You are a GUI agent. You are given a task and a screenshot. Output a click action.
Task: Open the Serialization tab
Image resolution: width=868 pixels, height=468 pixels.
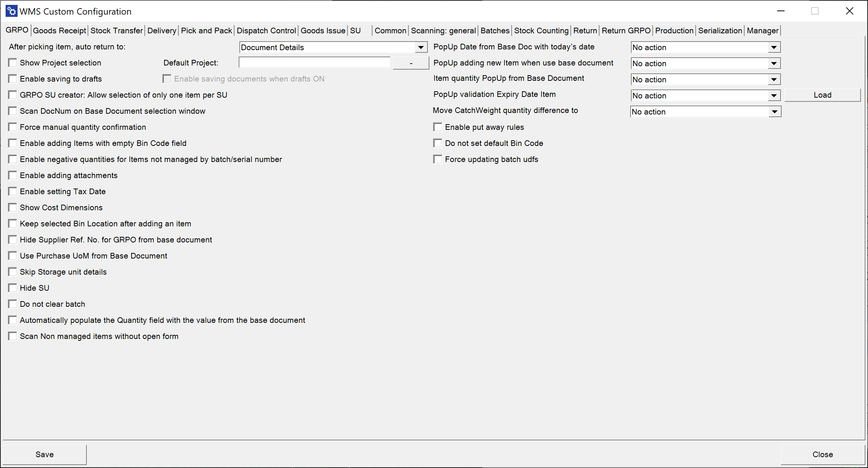click(720, 31)
